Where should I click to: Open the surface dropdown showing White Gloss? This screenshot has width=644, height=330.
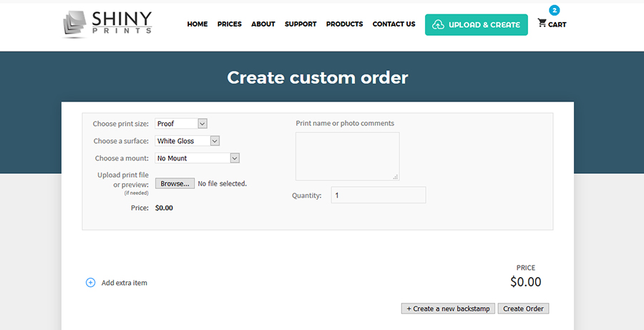coord(187,141)
